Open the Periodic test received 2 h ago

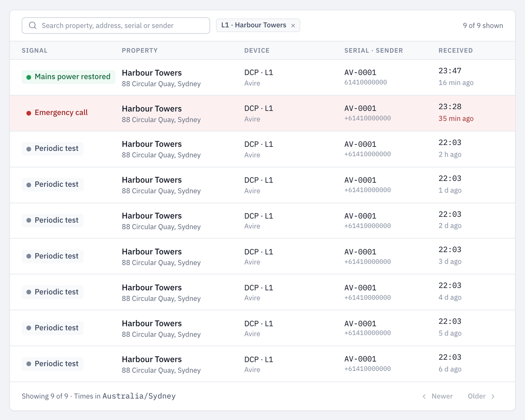coord(262,149)
